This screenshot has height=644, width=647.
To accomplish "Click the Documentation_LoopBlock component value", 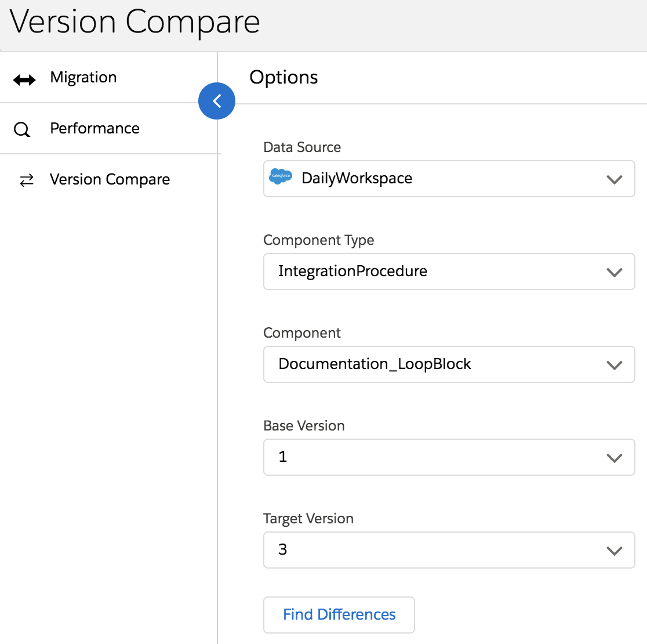I will [x=375, y=364].
